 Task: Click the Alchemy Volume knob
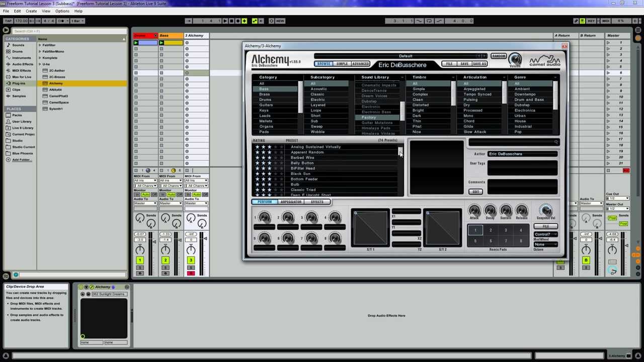point(515,59)
